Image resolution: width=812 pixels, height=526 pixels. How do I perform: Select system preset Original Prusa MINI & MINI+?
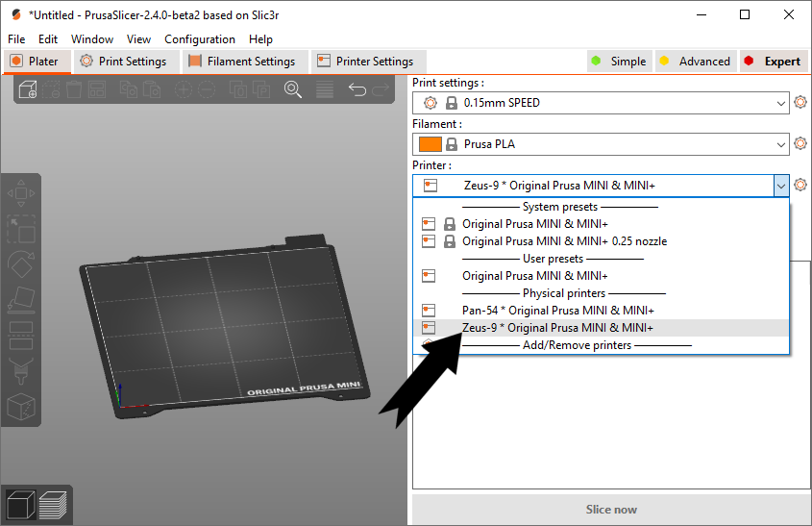point(601,224)
